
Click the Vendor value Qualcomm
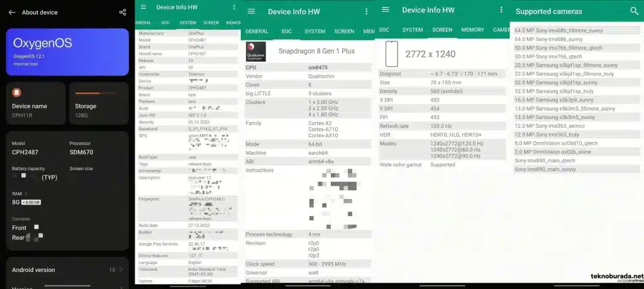tap(321, 76)
